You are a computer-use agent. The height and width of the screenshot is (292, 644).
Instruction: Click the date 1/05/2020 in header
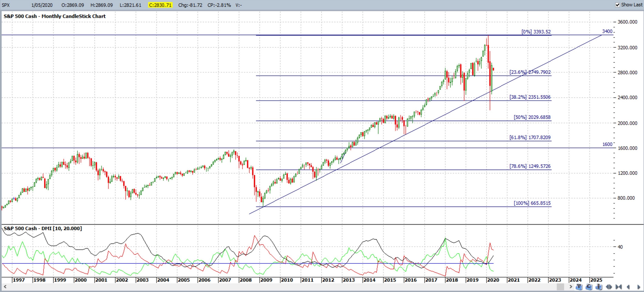click(42, 5)
